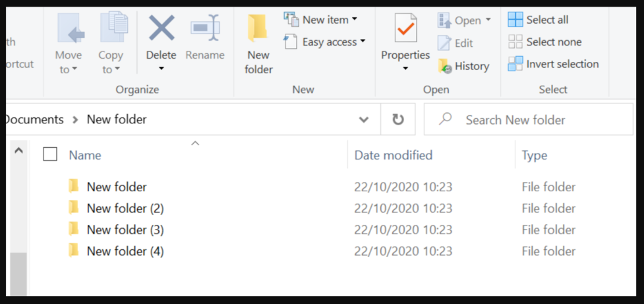Viewport: 644px width, 304px height.
Task: Open Properties with the checkmark icon
Action: click(405, 28)
